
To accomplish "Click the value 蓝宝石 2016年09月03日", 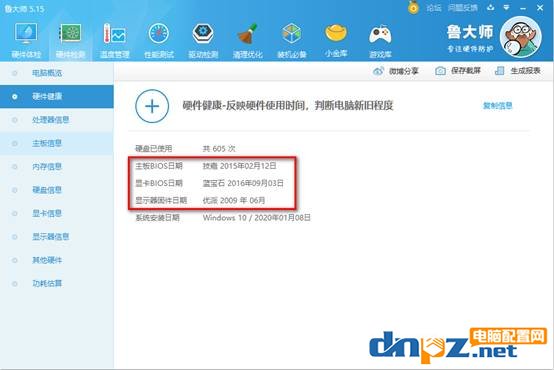I will (243, 183).
